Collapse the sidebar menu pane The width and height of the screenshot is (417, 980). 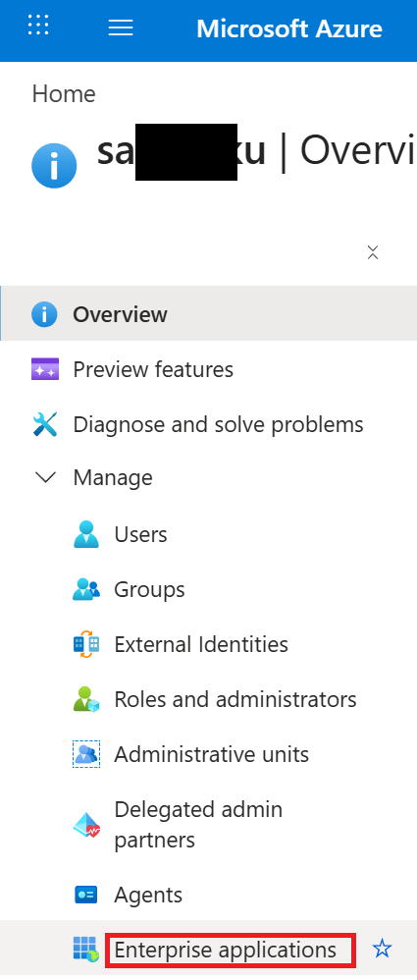373,252
